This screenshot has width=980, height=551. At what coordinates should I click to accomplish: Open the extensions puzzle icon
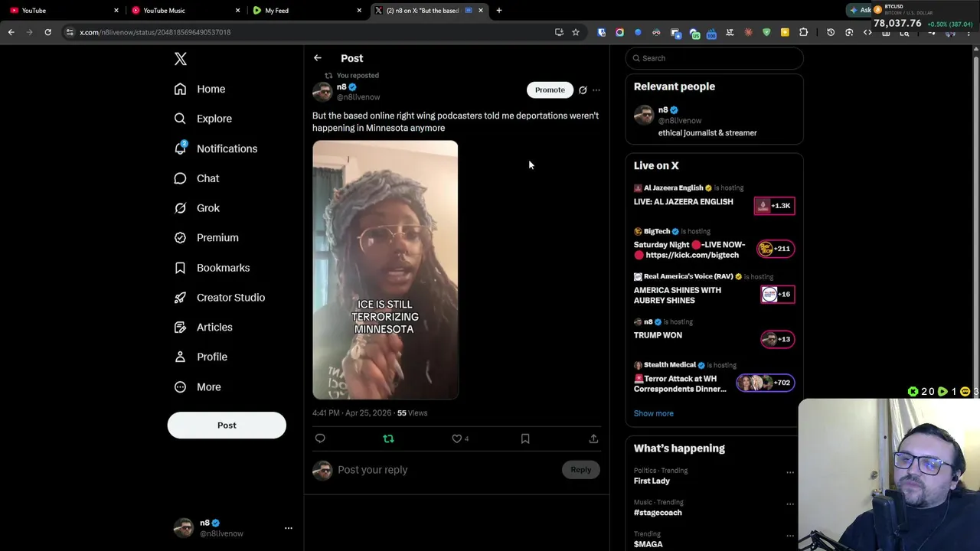click(803, 32)
